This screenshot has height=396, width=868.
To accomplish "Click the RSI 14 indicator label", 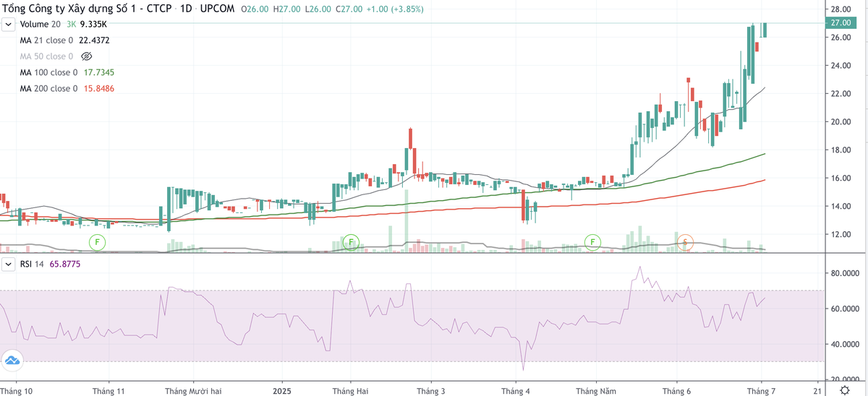I will point(25,264).
